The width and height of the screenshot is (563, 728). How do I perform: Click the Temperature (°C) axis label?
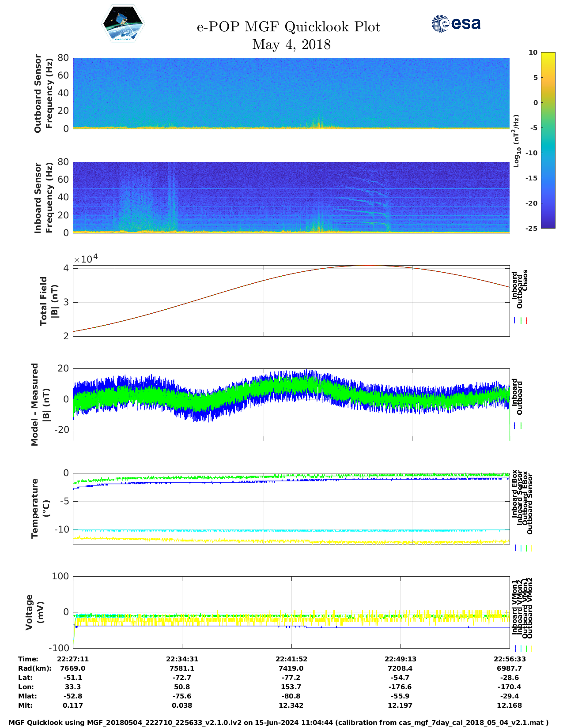point(40,508)
